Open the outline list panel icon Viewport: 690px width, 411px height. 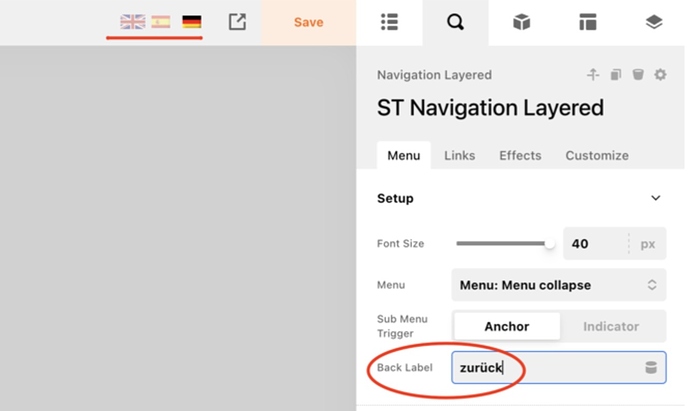390,22
